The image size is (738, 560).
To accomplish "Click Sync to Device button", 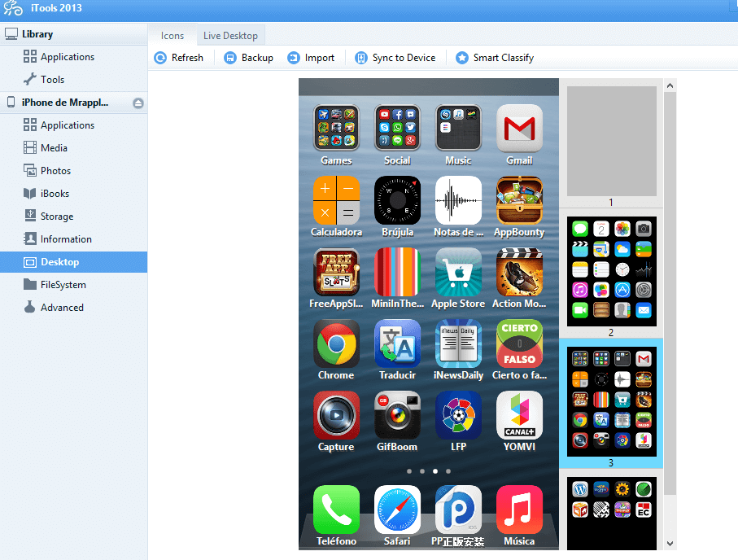I will [x=395, y=58].
